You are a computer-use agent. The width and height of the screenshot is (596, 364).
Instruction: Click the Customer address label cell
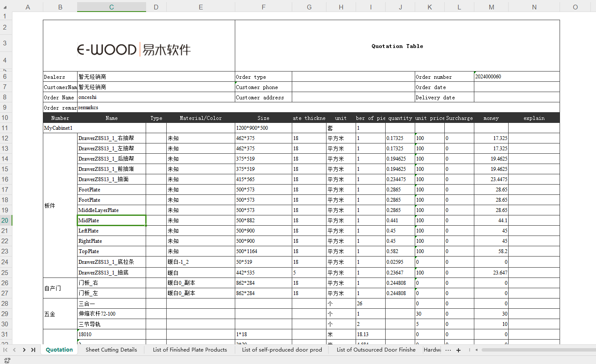point(264,97)
